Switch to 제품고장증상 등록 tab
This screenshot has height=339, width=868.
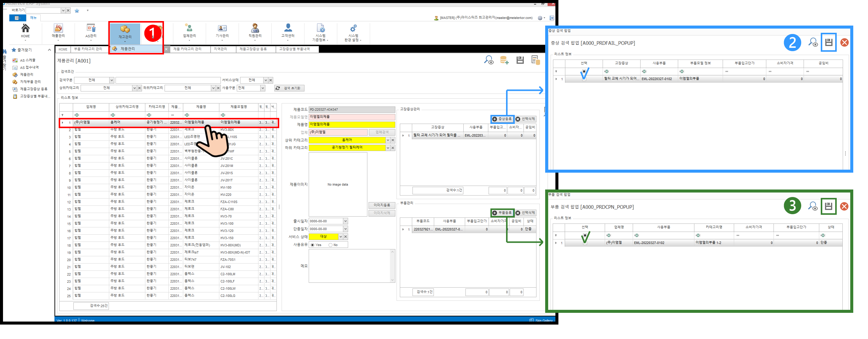253,49
